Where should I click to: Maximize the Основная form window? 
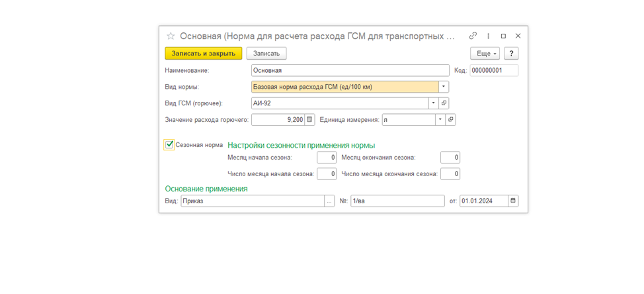click(x=503, y=36)
